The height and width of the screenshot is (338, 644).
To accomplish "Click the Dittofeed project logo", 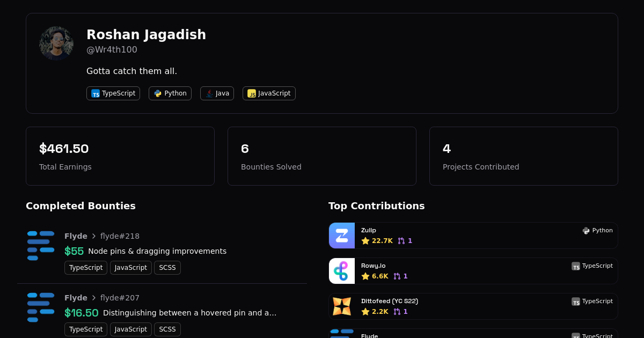I will [x=342, y=306].
